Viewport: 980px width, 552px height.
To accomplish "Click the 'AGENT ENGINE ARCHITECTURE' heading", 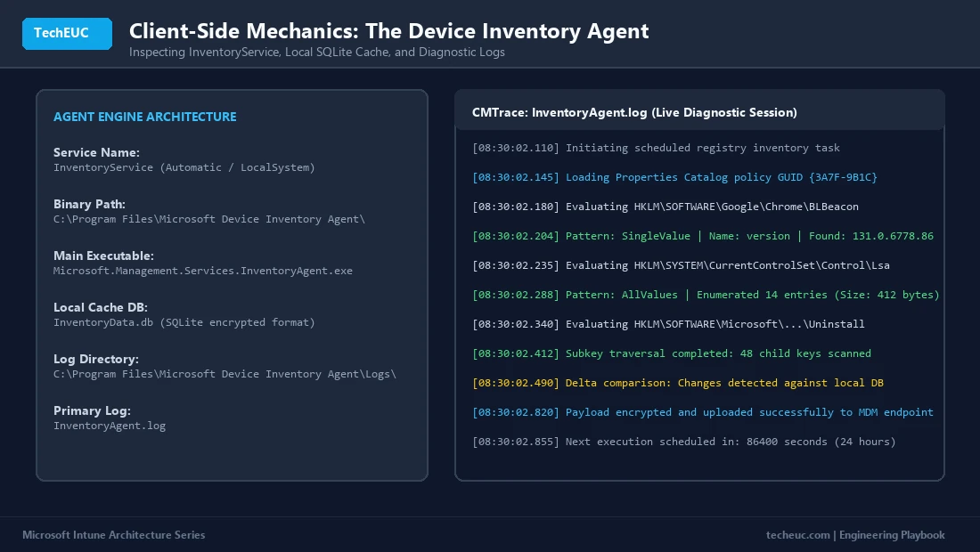I will [x=145, y=117].
